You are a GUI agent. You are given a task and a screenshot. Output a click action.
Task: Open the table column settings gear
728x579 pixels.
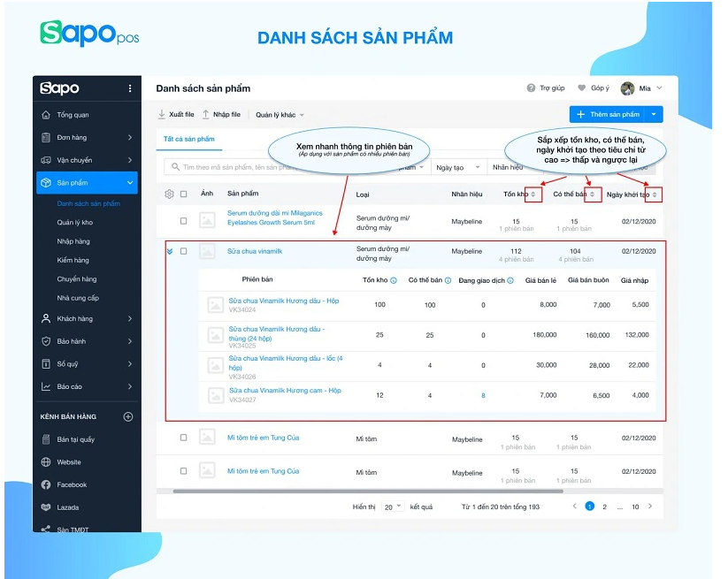169,194
